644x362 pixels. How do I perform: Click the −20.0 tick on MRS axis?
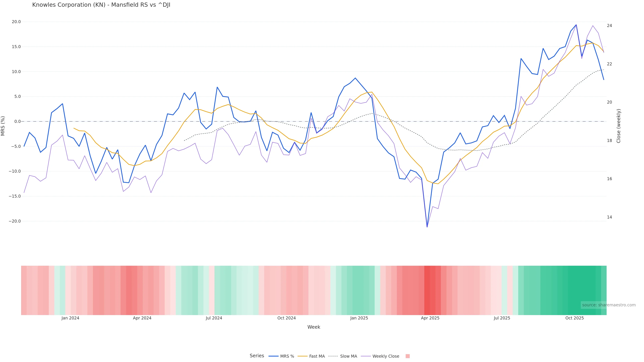click(x=15, y=221)
